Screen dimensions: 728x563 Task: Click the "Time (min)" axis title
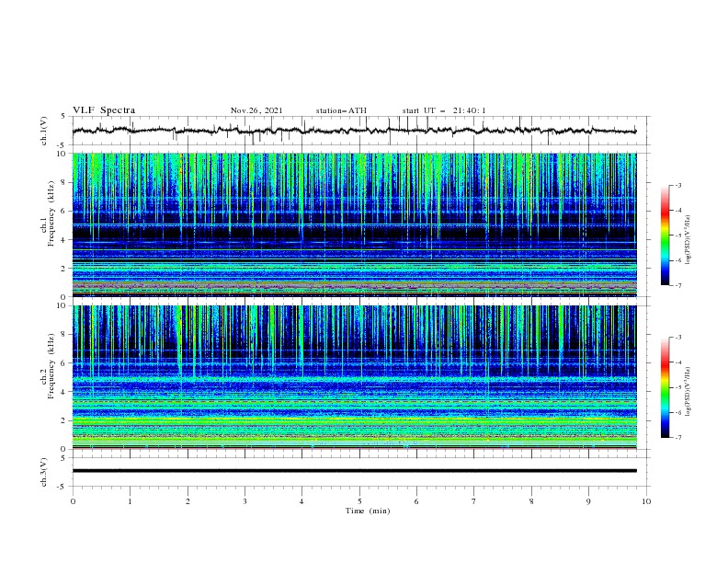(x=368, y=511)
